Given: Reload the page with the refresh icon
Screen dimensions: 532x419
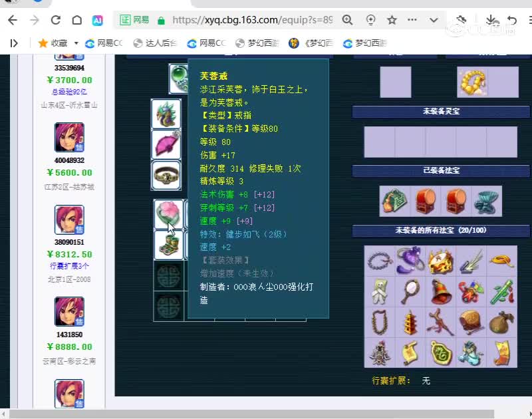Looking at the screenshot, I should [x=56, y=21].
